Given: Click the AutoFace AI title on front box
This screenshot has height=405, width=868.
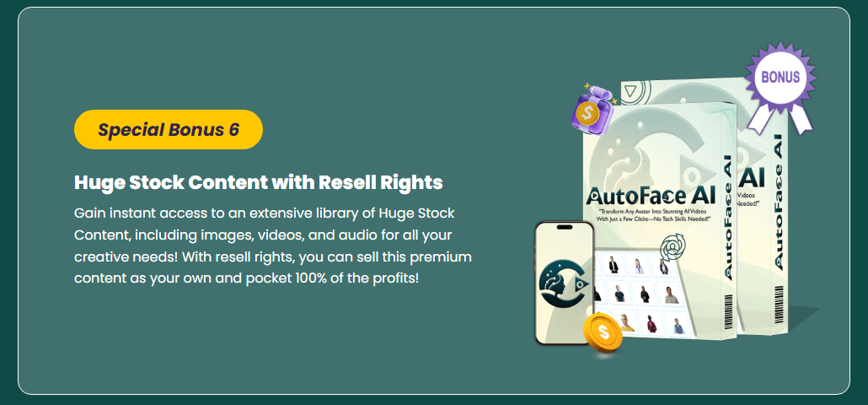Looking at the screenshot, I should 651,194.
